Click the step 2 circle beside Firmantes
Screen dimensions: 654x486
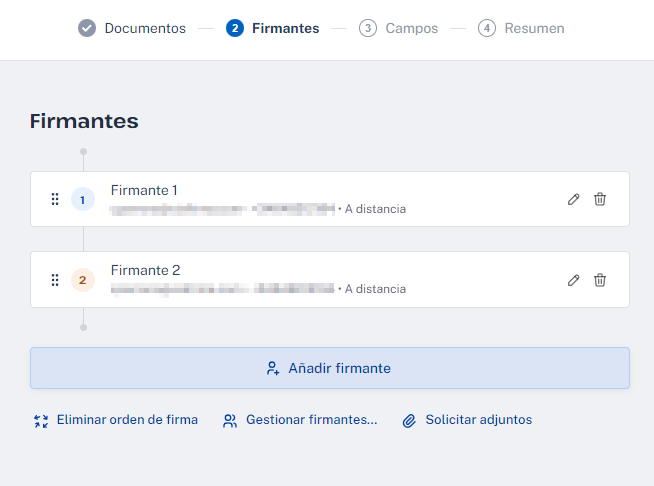click(x=235, y=28)
